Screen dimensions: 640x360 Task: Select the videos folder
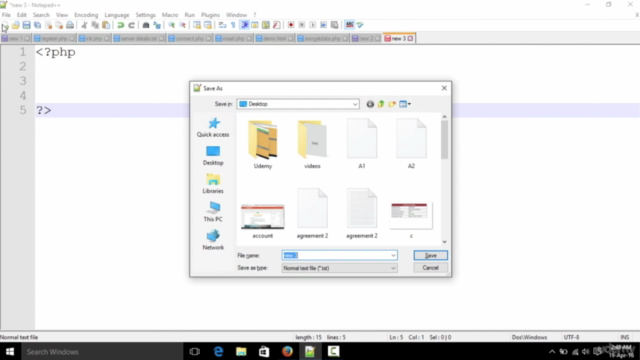(312, 144)
